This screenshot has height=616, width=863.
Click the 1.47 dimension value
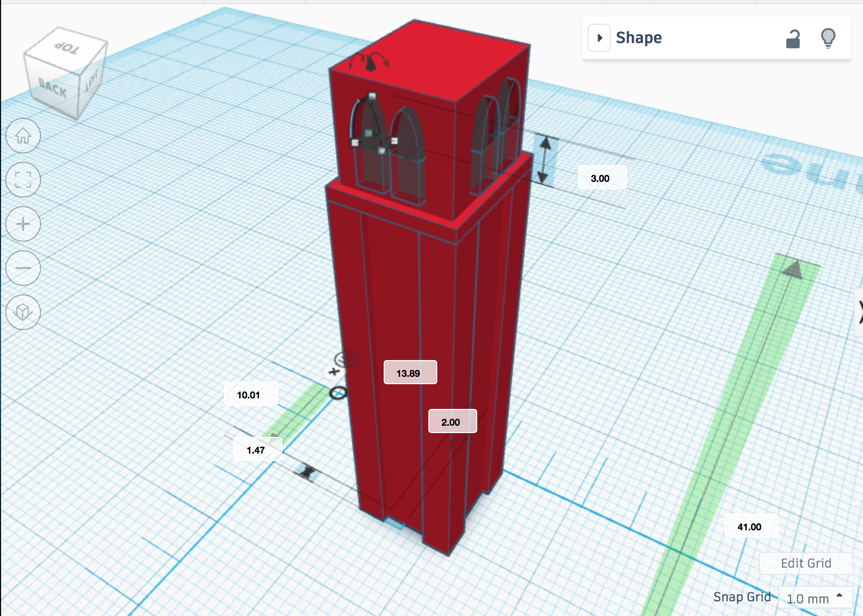[x=257, y=449]
